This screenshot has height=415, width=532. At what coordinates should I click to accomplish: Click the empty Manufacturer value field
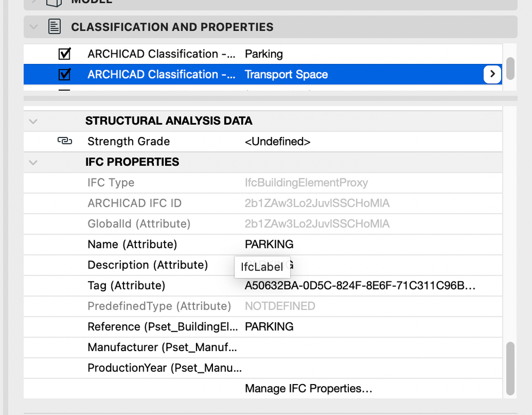(x=367, y=347)
